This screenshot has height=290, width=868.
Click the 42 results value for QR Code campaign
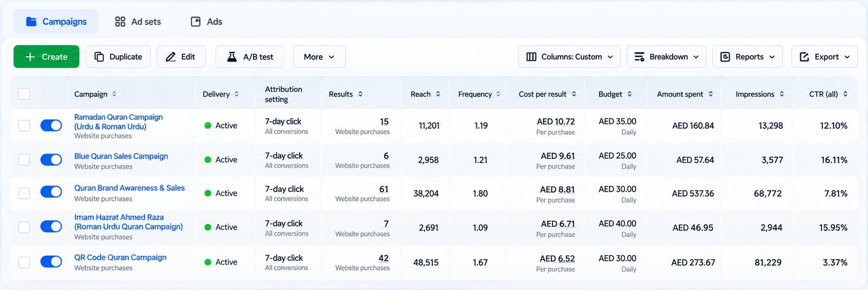(384, 258)
